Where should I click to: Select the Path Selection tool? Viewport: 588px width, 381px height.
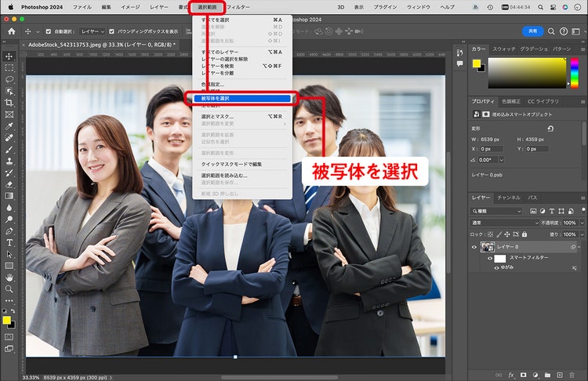(9, 254)
